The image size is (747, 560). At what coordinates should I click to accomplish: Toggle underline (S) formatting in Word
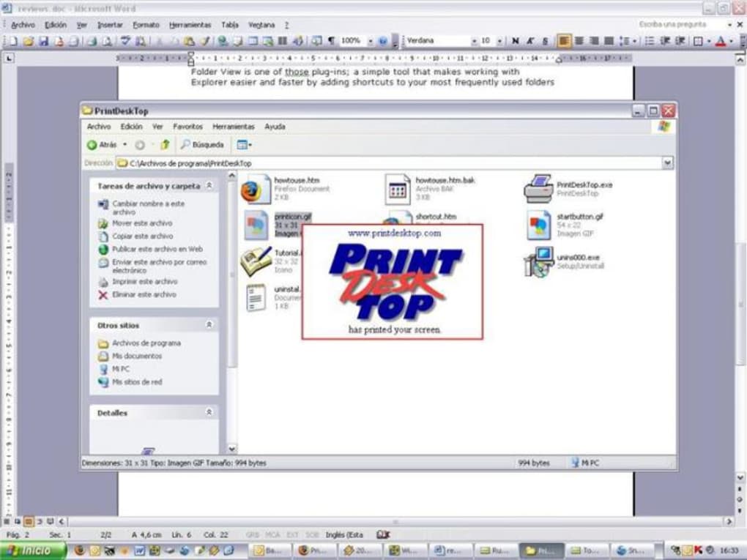546,42
